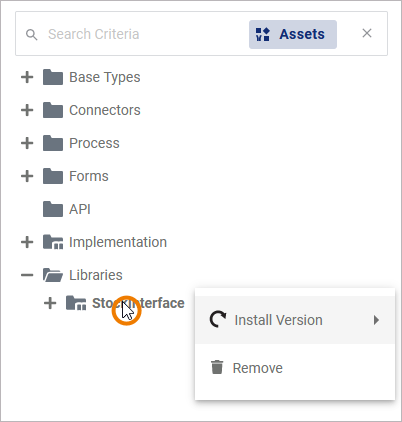Image resolution: width=402 pixels, height=422 pixels.
Task: Select the API tree label
Action: pyautogui.click(x=80, y=209)
